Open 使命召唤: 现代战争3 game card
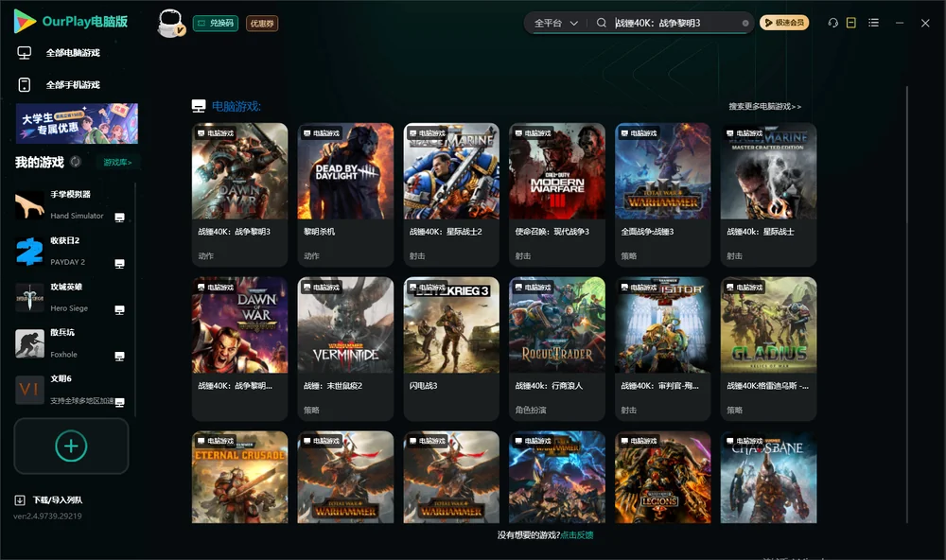This screenshot has height=560, width=946. pos(557,194)
